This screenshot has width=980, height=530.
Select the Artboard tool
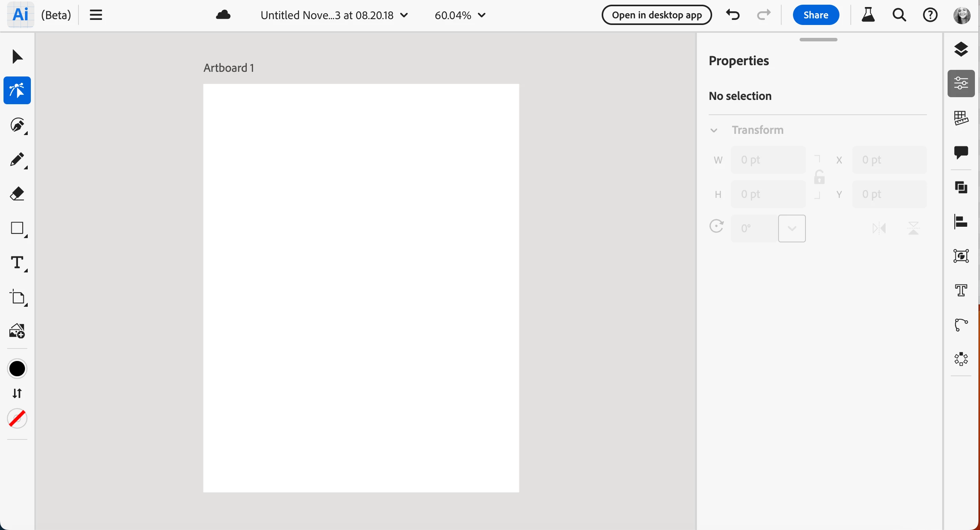click(17, 297)
